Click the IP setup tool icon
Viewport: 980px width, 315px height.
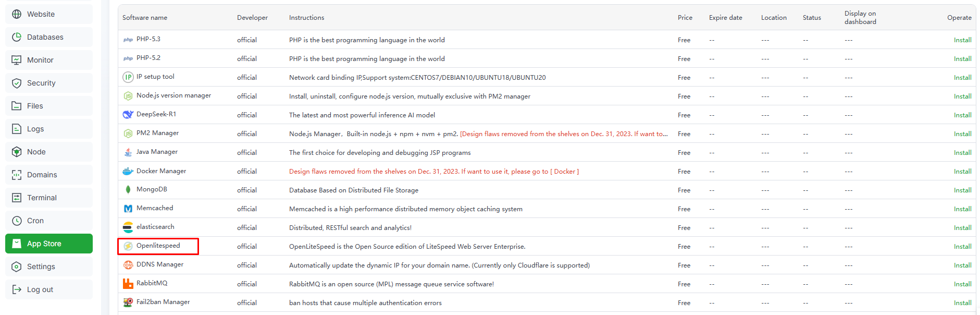[128, 77]
